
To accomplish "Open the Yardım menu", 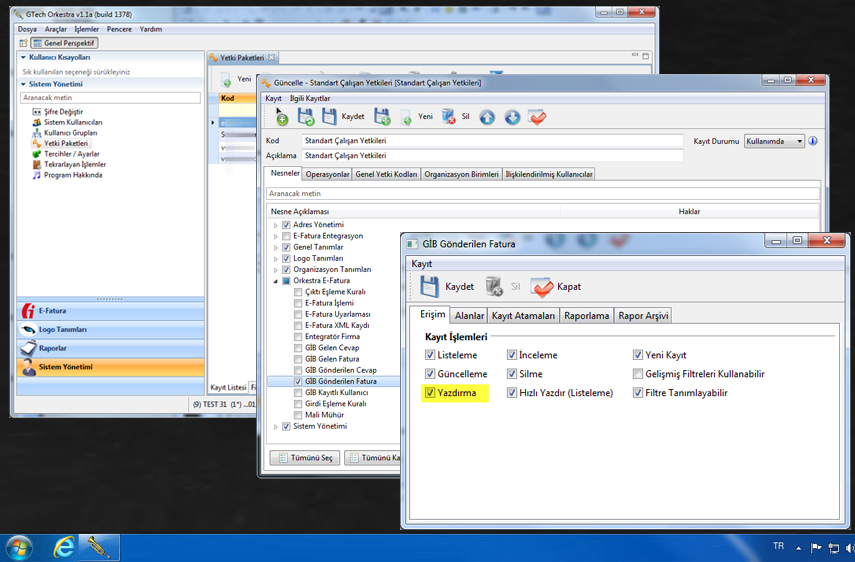I will click(x=150, y=29).
